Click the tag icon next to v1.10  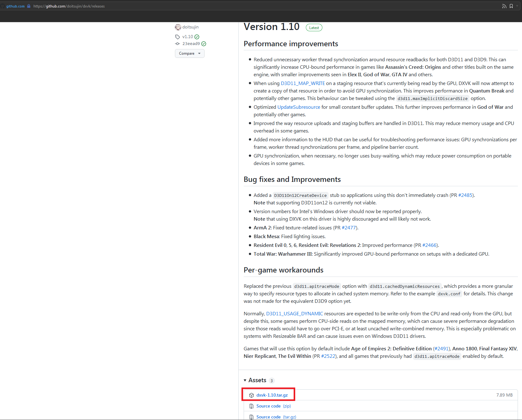point(177,37)
